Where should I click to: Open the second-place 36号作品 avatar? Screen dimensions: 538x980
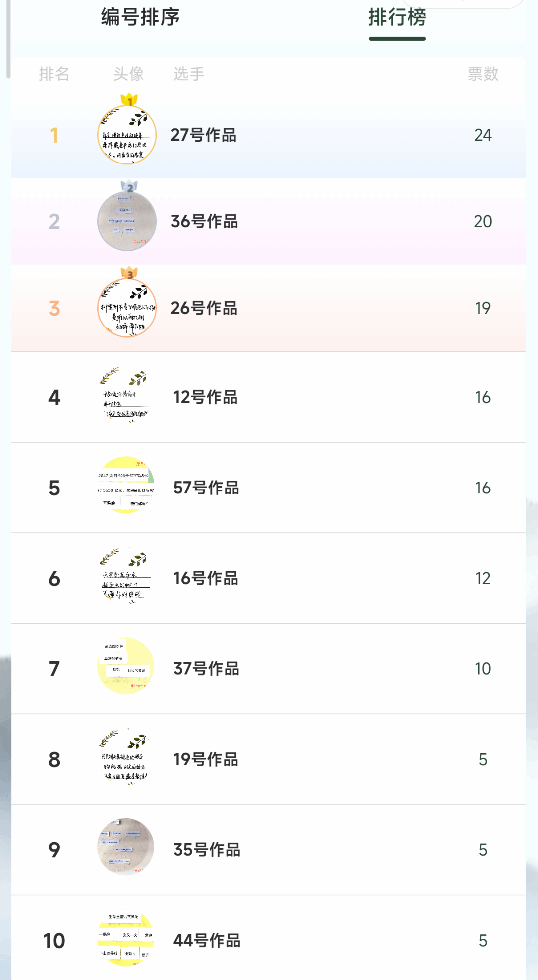pyautogui.click(x=127, y=221)
